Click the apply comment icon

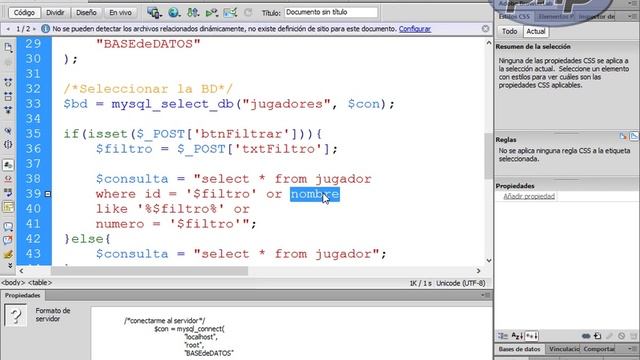pos(8,227)
